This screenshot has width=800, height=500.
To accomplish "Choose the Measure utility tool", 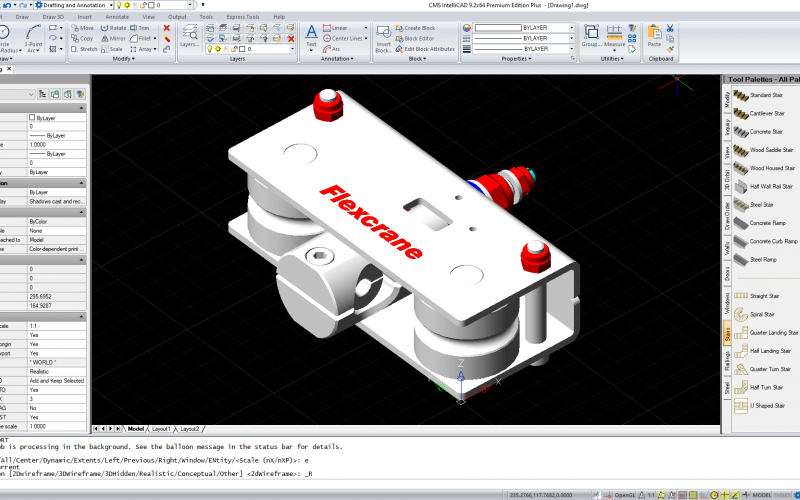I will pyautogui.click(x=614, y=36).
